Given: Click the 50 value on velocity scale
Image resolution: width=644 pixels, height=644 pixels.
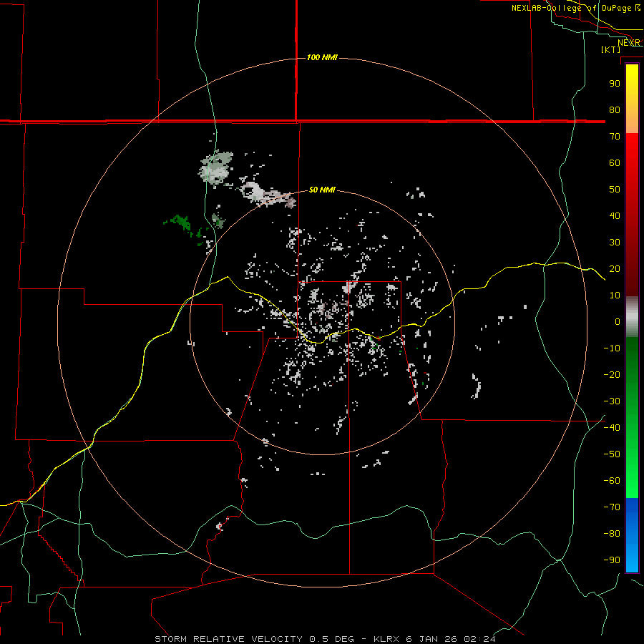Looking at the screenshot, I should tap(615, 190).
